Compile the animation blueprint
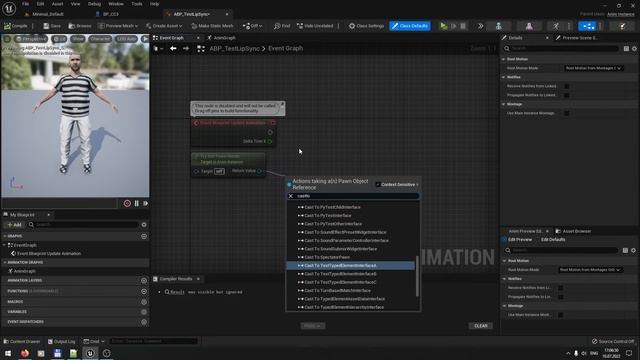 [16, 26]
